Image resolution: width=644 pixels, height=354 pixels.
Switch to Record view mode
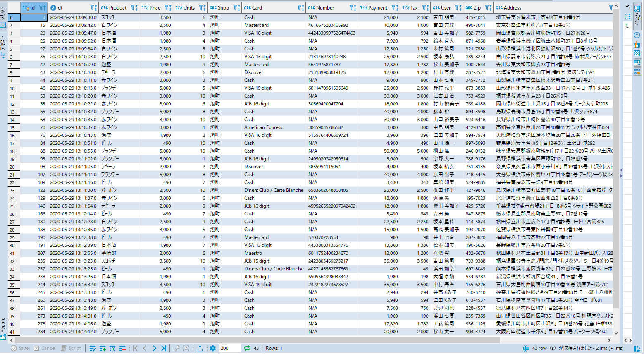pos(3,328)
